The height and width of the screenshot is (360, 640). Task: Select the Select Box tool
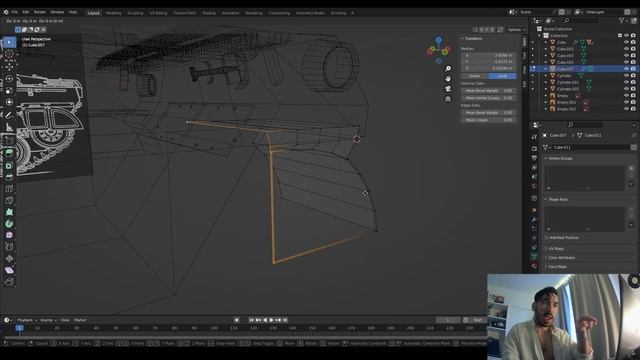coord(9,42)
